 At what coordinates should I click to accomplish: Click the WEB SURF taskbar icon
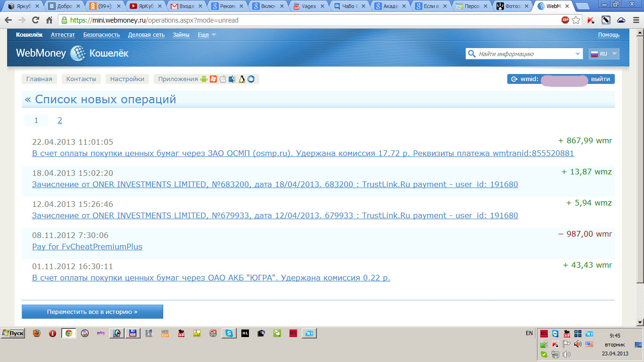165,333
